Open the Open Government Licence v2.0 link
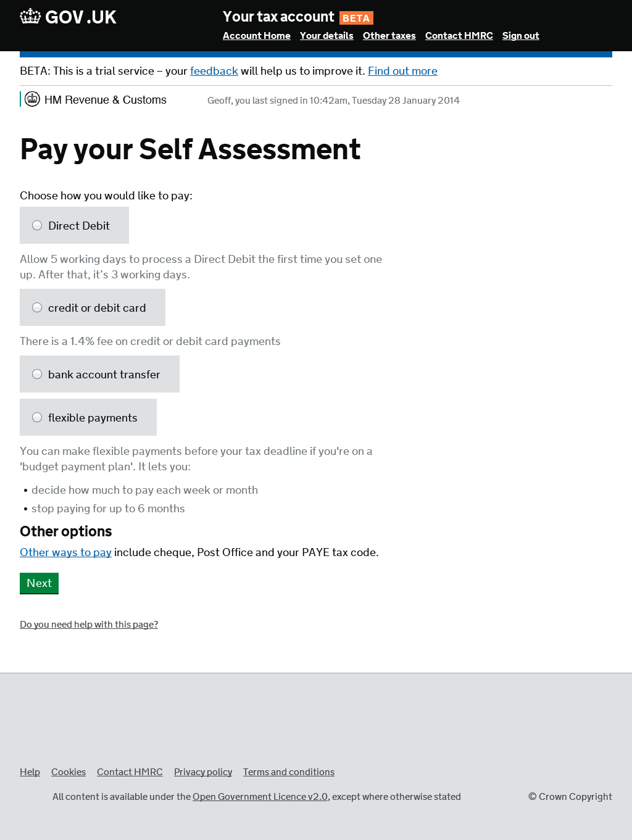Screen dimensions: 632x840 (260, 797)
